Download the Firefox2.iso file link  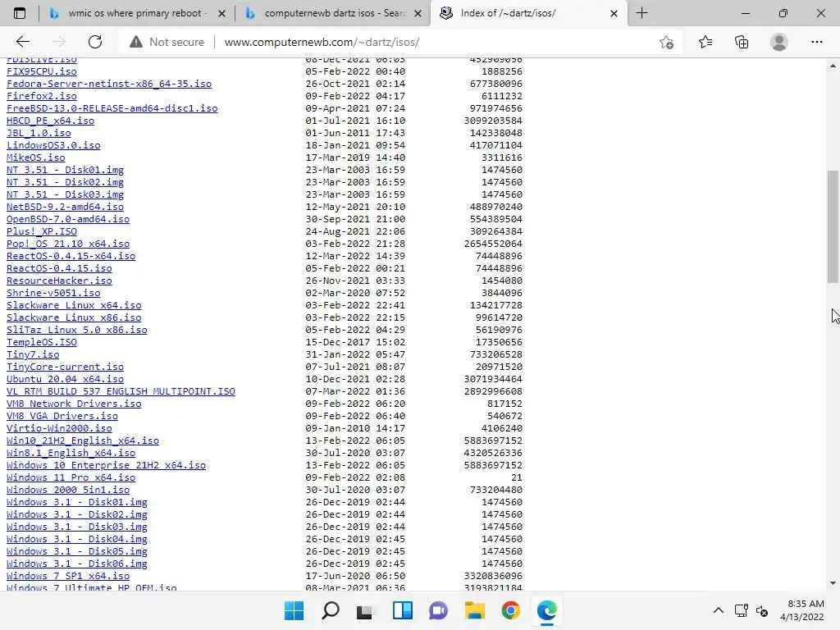point(41,96)
